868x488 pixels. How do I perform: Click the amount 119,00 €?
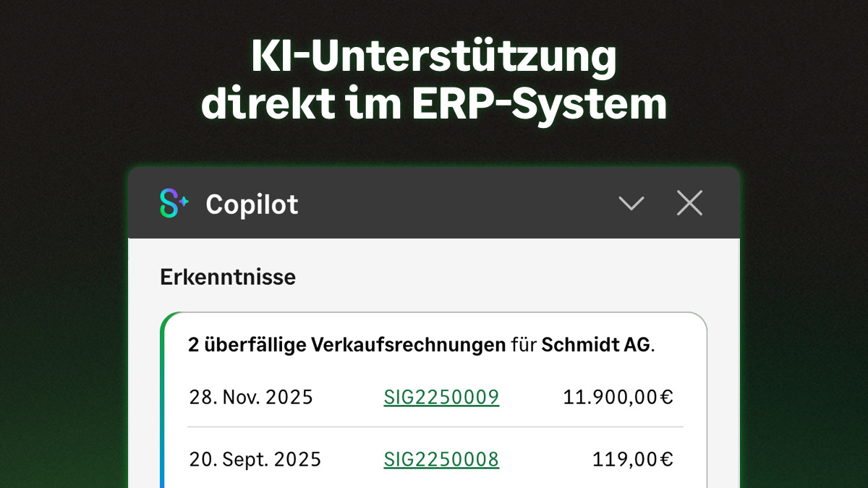pyautogui.click(x=632, y=459)
